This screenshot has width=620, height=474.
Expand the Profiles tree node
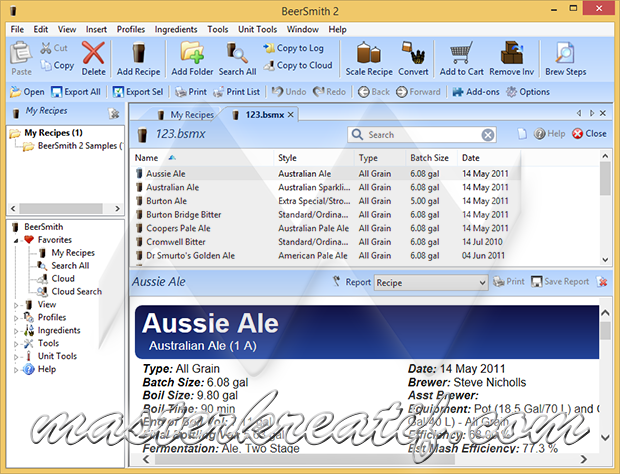pyautogui.click(x=16, y=318)
